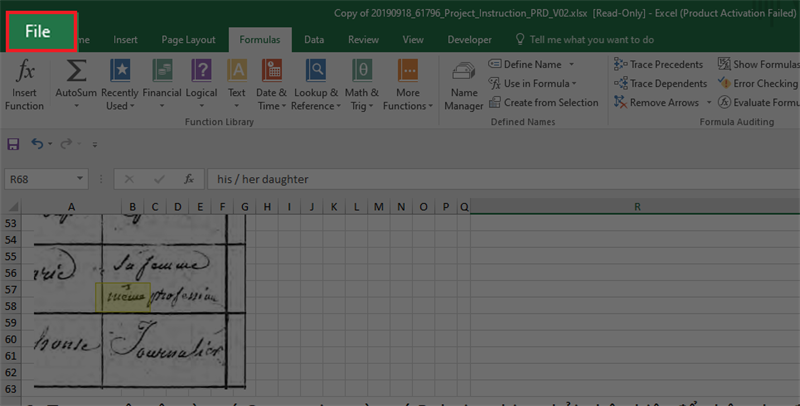Click the formula bar fx Insert Function icon

pyautogui.click(x=189, y=179)
